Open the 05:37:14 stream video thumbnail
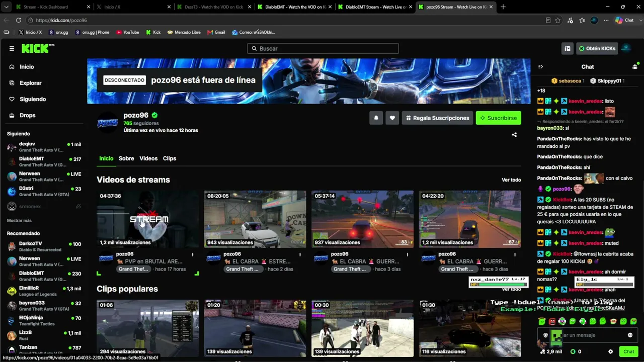 point(363,219)
